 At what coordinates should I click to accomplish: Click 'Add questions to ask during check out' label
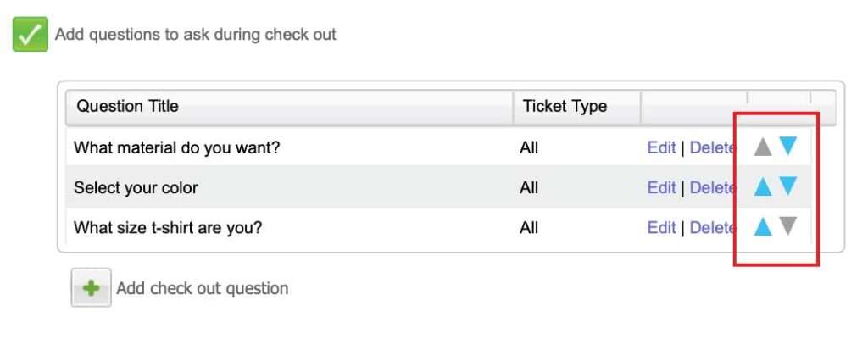[x=196, y=35]
